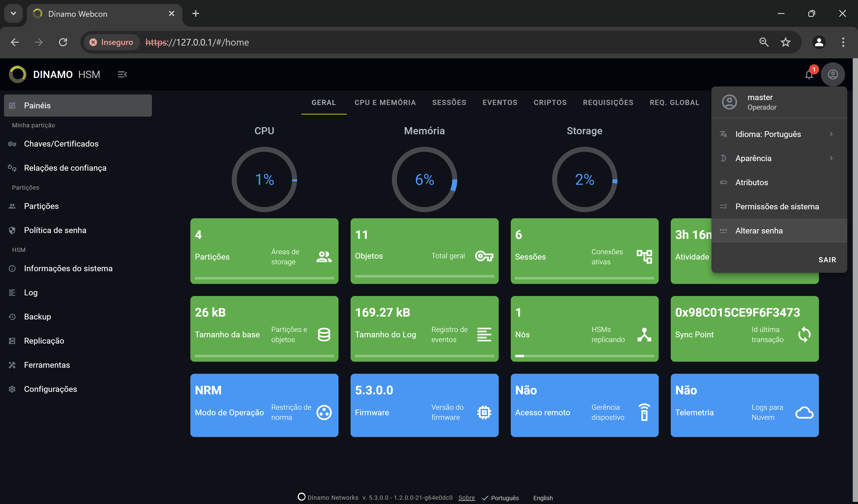Switch to the SESSÕES tab

[449, 103]
